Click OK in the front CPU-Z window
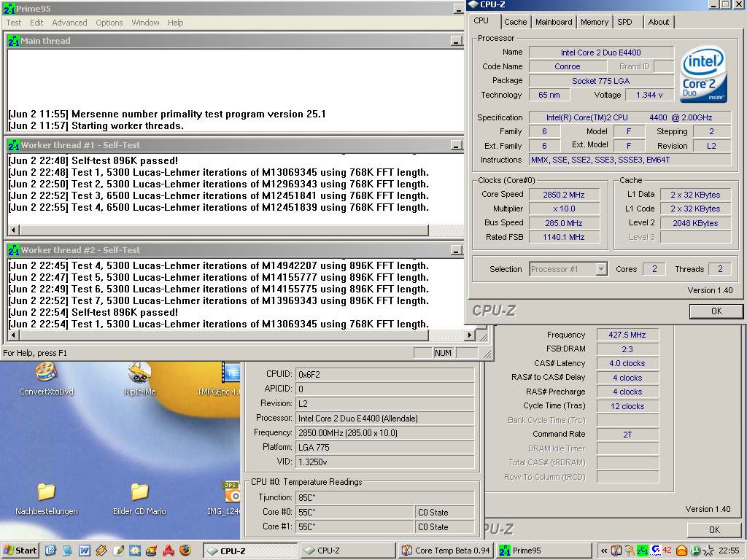The height and width of the screenshot is (560, 747). 716,311
